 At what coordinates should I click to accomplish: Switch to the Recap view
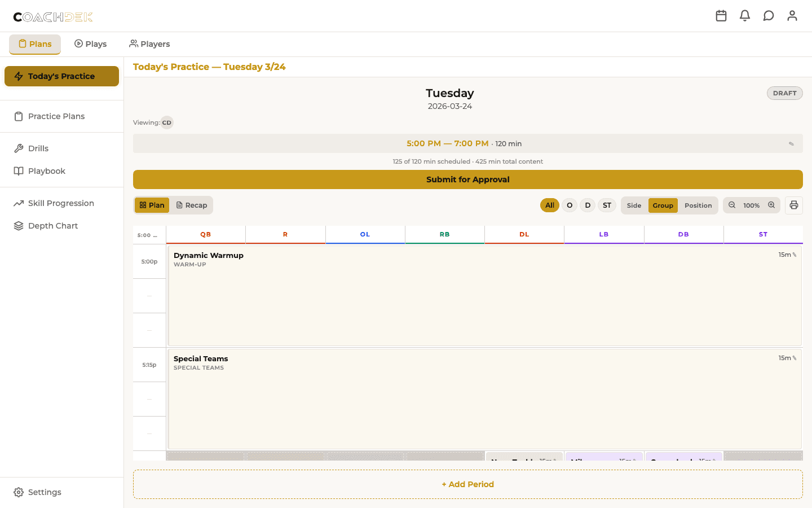click(x=192, y=205)
